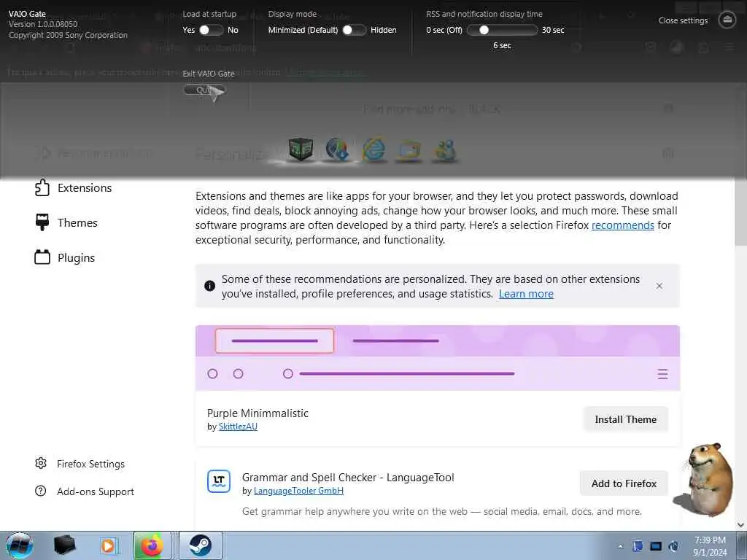
Task: Click the LanguageTool extension icon
Action: coord(219,481)
